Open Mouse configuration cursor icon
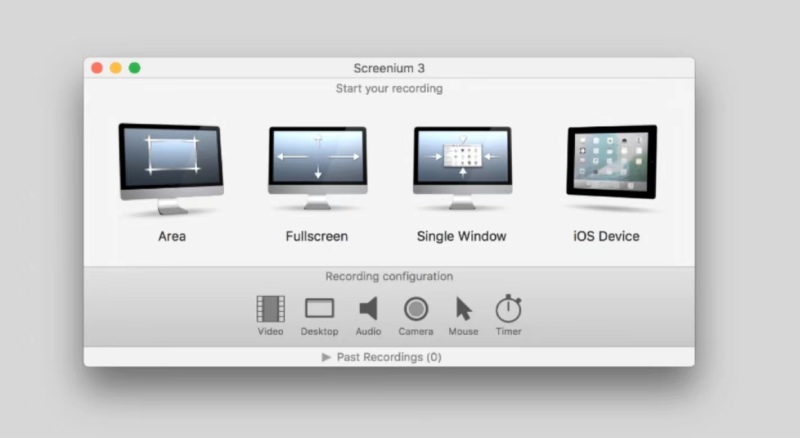This screenshot has height=438, width=800. click(x=463, y=309)
